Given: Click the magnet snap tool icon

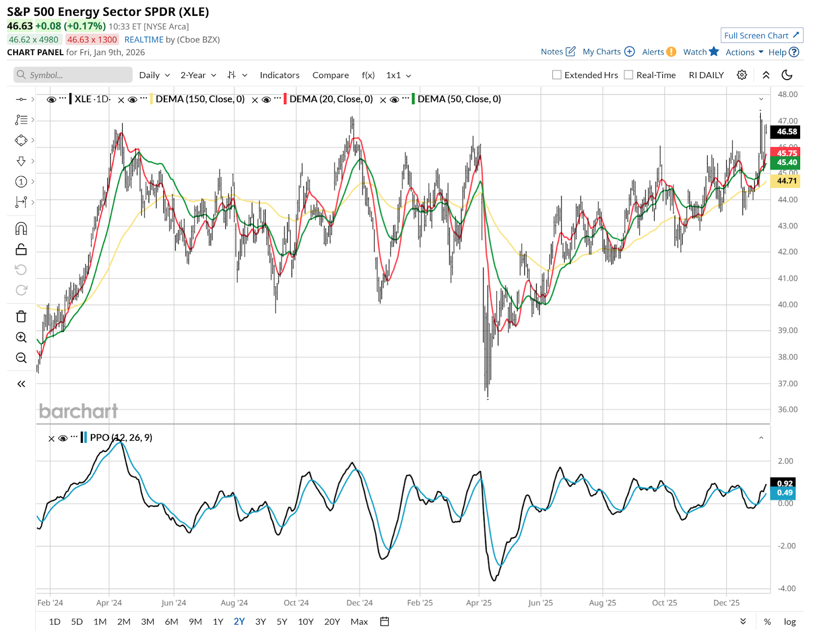Looking at the screenshot, I should tap(21, 228).
